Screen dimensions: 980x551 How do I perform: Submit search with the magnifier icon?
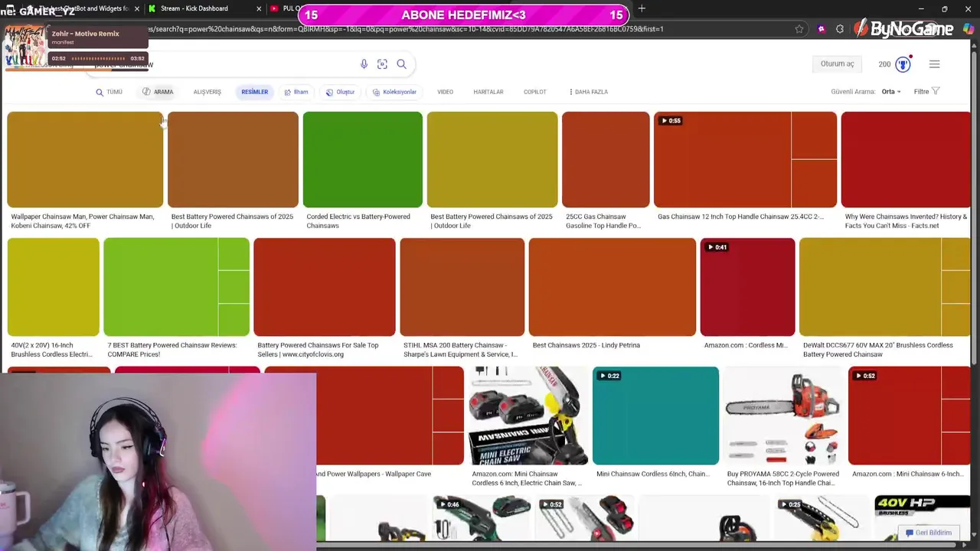(x=401, y=64)
